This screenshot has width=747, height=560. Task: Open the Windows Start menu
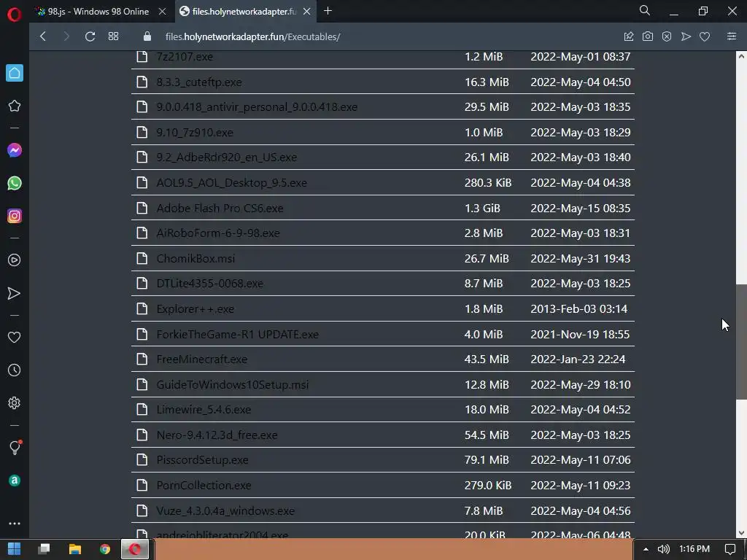(x=15, y=549)
